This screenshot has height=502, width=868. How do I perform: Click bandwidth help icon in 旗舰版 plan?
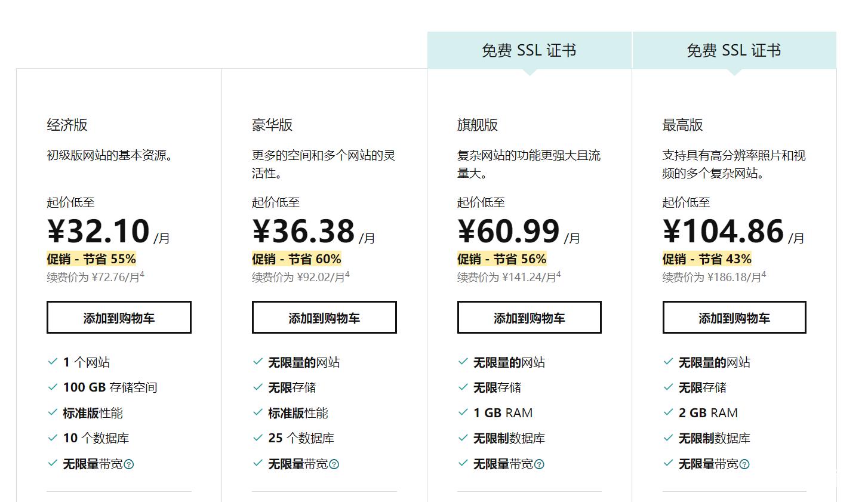coord(539,464)
